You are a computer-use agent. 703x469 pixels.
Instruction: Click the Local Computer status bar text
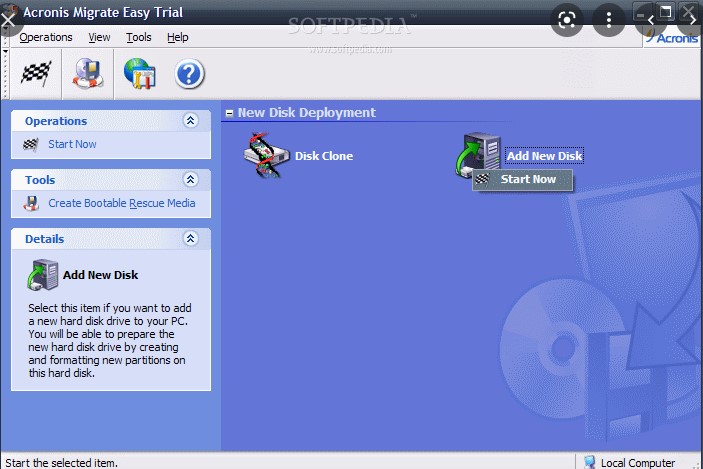pos(638,463)
